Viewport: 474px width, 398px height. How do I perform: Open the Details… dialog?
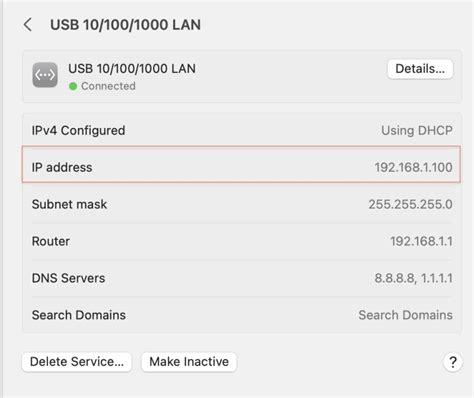(x=420, y=69)
